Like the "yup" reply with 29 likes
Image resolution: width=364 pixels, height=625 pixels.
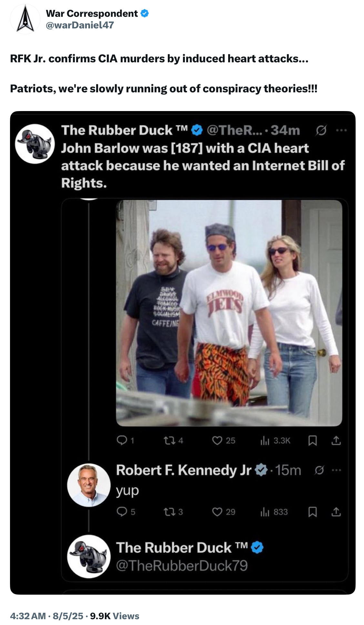click(x=217, y=512)
